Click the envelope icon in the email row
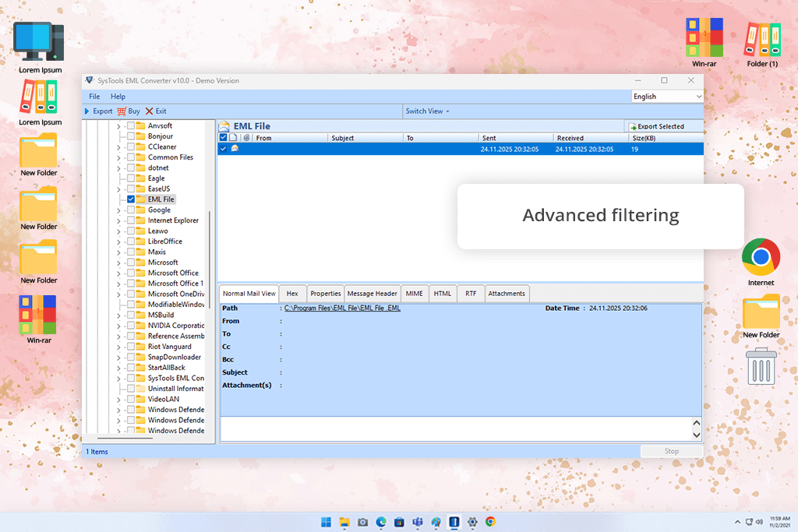The width and height of the screenshot is (798, 532). pyautogui.click(x=235, y=149)
